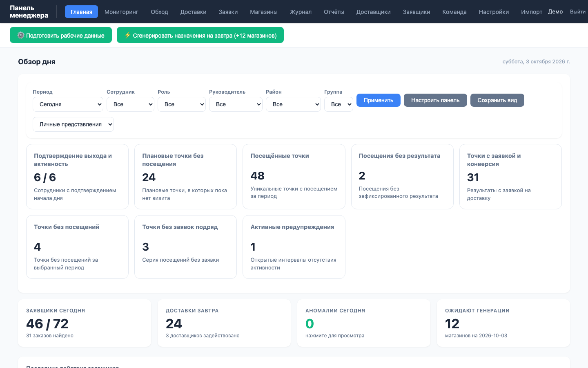Go to the Отчёты section
The height and width of the screenshot is (368, 588).
(334, 12)
